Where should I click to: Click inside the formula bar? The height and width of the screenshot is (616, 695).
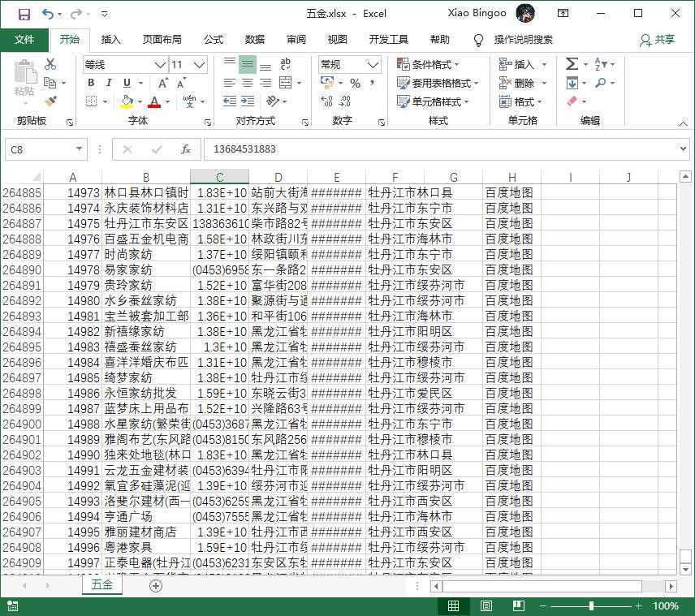point(365,149)
